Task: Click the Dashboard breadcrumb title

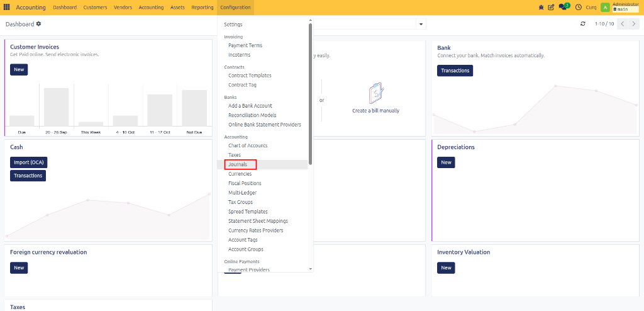Action: point(19,25)
